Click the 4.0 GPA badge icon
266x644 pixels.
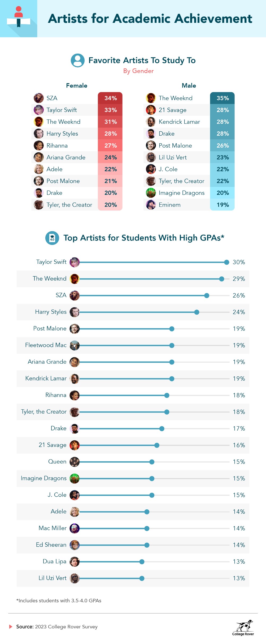coord(52,238)
